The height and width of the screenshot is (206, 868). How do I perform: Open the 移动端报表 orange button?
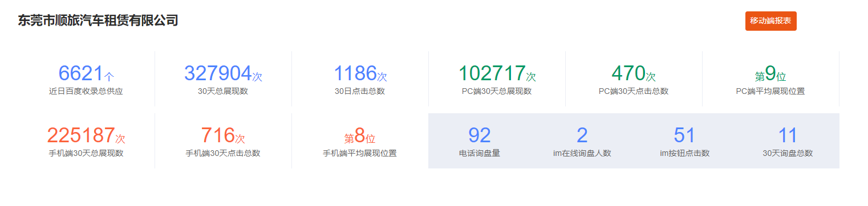770,21
